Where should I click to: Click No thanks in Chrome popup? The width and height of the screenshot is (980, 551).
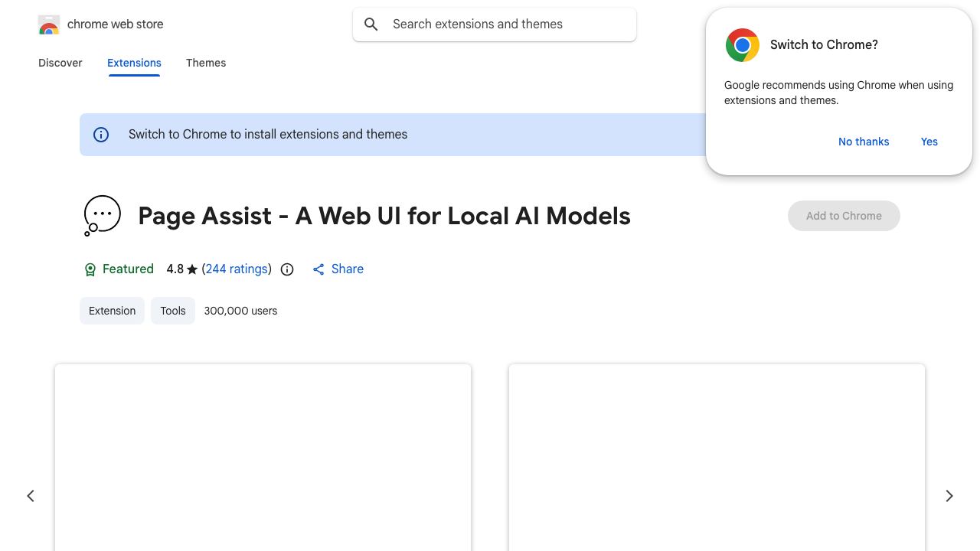pyautogui.click(x=864, y=142)
